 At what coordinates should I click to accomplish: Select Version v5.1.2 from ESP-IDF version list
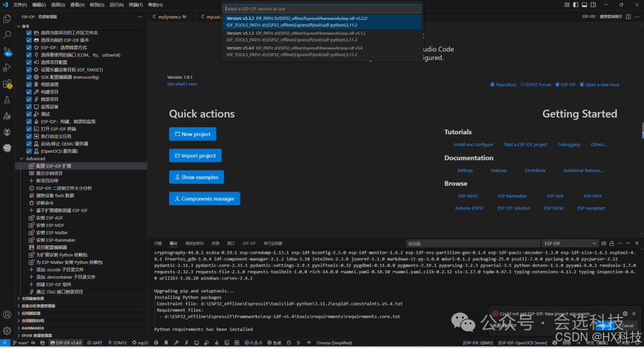[322, 36]
